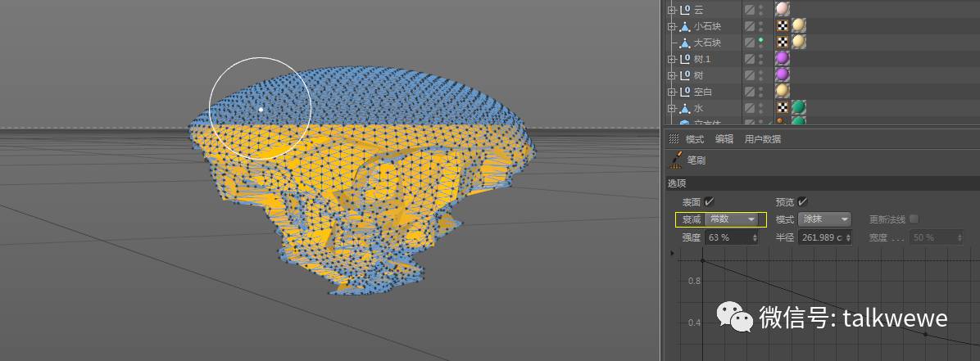Select the pink material tag on 云

click(x=782, y=9)
